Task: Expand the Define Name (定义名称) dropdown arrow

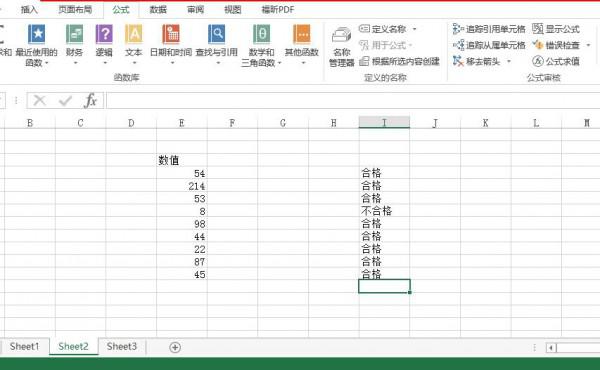Action: (414, 29)
